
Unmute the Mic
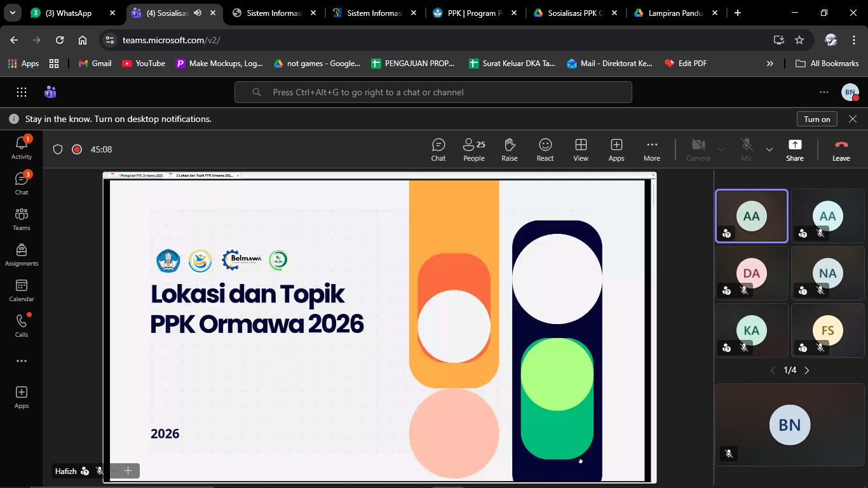click(747, 150)
